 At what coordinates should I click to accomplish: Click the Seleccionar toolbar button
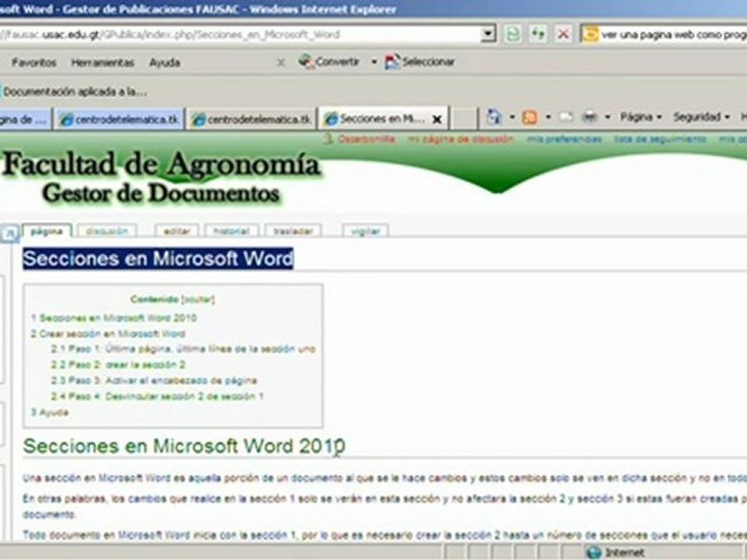tap(420, 62)
